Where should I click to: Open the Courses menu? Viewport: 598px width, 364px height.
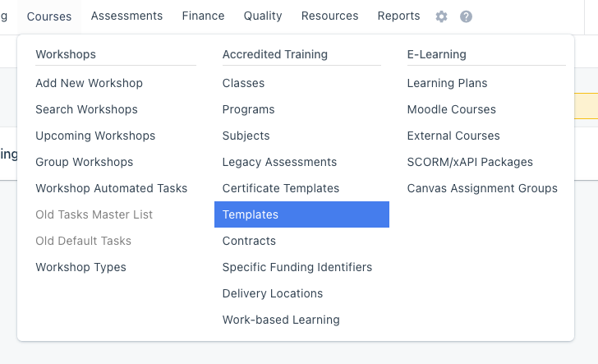(x=49, y=16)
